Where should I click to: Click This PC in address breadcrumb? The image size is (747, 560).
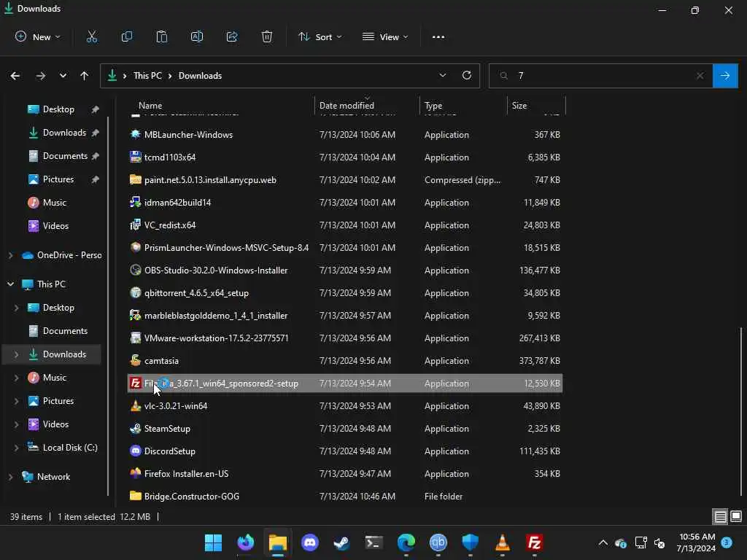click(x=147, y=76)
